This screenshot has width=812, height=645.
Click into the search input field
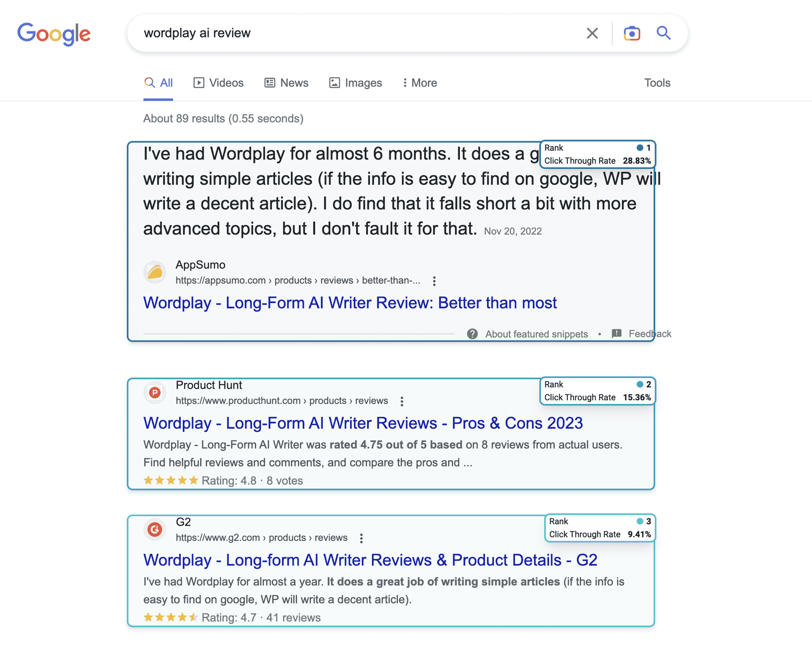pos(355,33)
